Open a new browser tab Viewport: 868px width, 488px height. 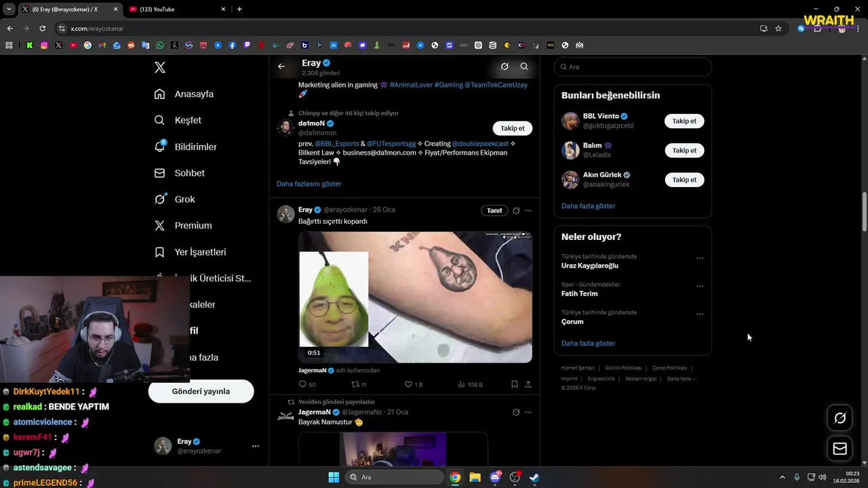[x=239, y=9]
